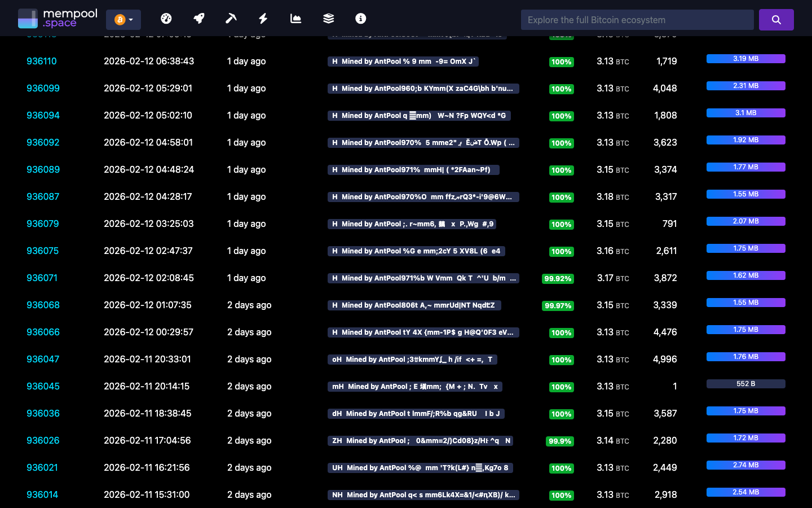Viewport: 812px width, 508px height.
Task: Open the blocks layers icon
Action: point(328,18)
